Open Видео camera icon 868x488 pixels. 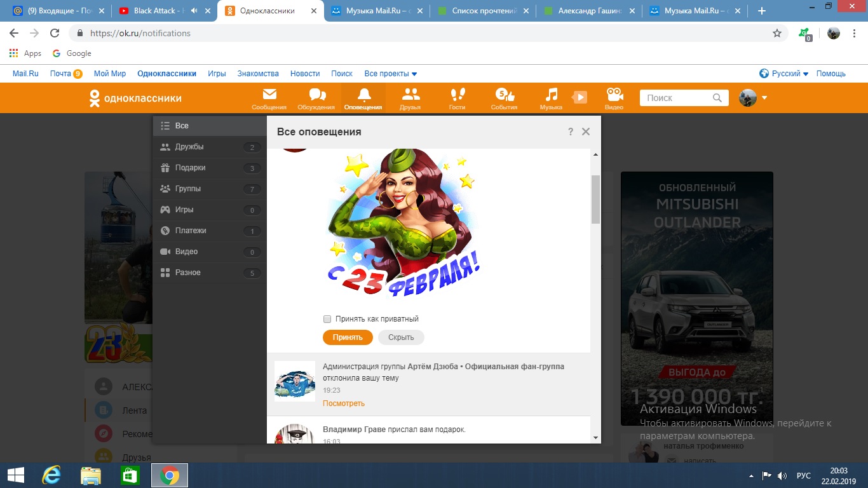614,98
